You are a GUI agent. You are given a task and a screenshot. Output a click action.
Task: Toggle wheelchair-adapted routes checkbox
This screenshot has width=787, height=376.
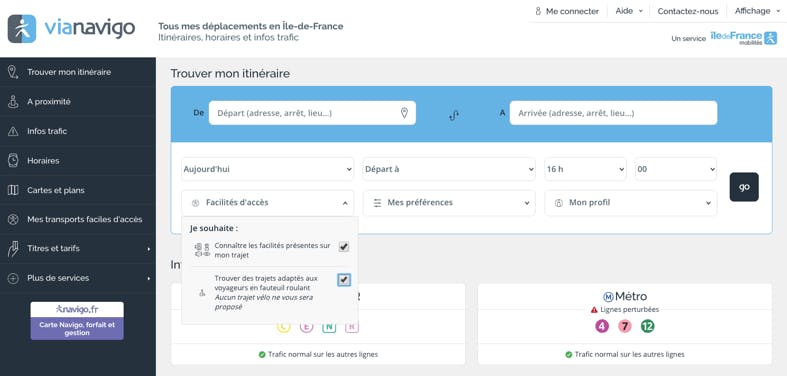point(344,280)
